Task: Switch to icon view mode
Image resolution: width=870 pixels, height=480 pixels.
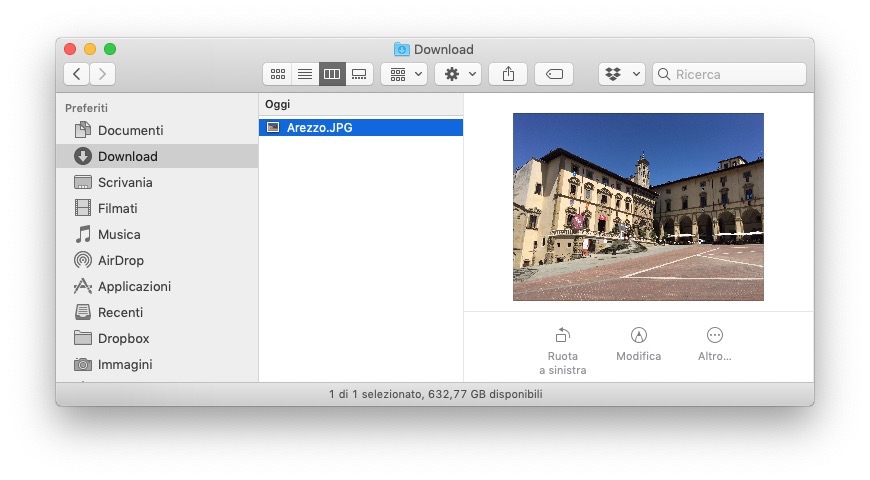Action: [278, 74]
